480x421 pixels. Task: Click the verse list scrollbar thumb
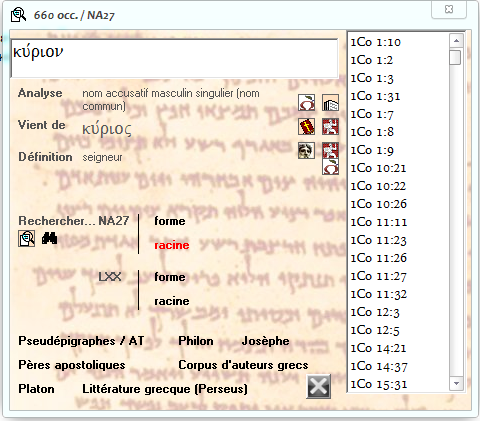[455, 57]
